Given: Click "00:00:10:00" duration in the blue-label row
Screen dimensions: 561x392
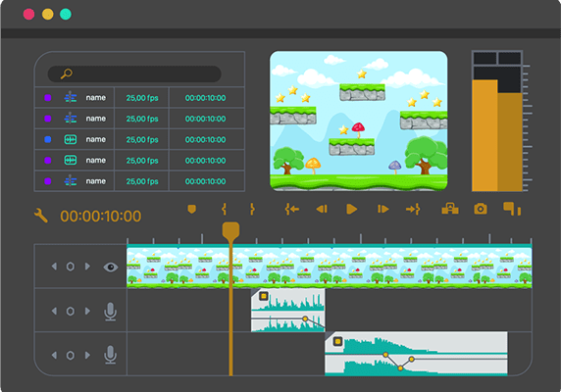Looking at the screenshot, I should [x=205, y=140].
